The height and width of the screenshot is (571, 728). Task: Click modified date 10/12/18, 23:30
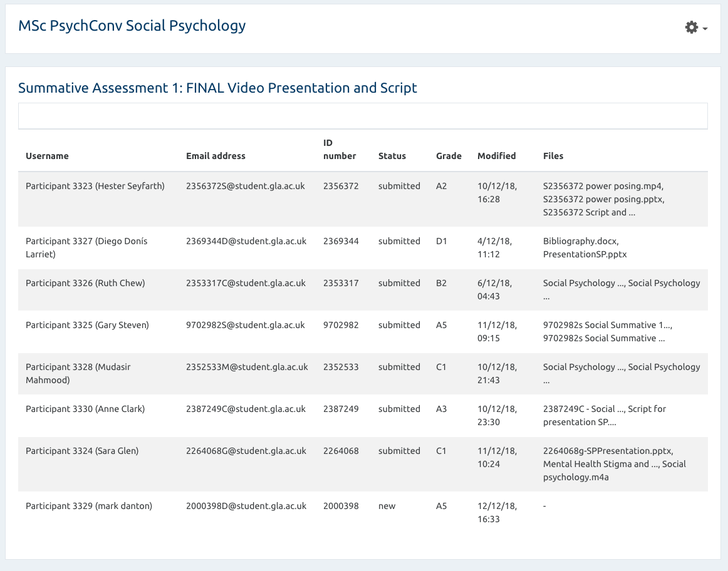(x=497, y=416)
